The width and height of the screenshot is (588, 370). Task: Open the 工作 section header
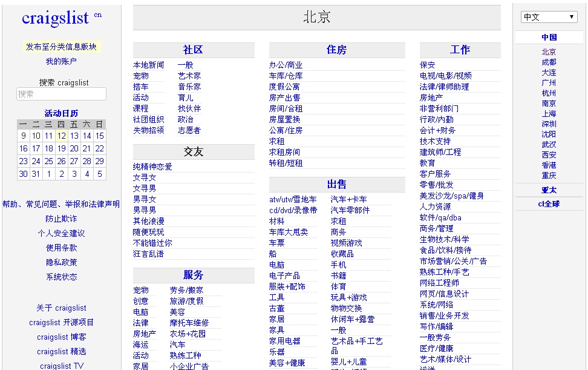(x=460, y=50)
